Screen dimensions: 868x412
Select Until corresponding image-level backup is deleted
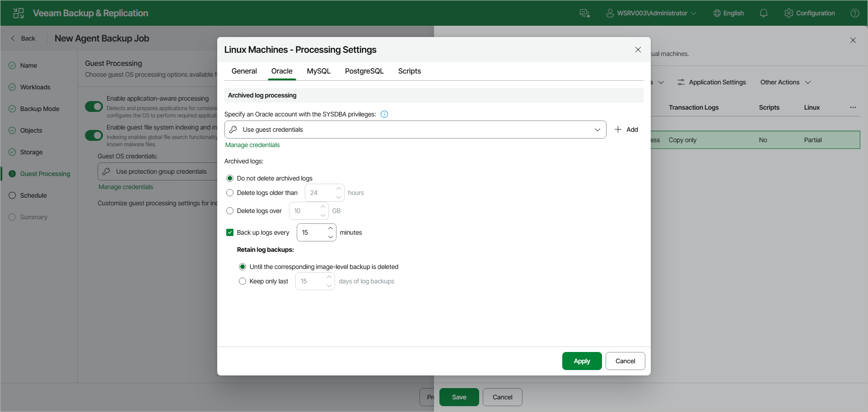[243, 267]
